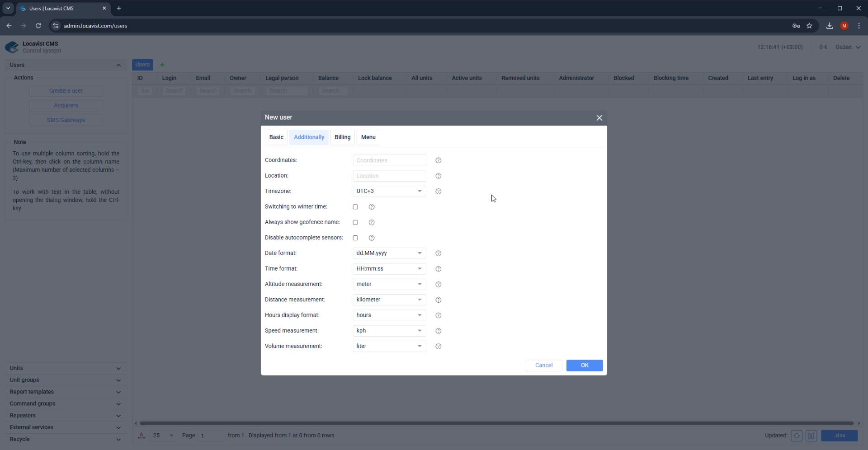Bookmark this page with the star icon
This screenshot has width=868, height=450.
point(809,26)
